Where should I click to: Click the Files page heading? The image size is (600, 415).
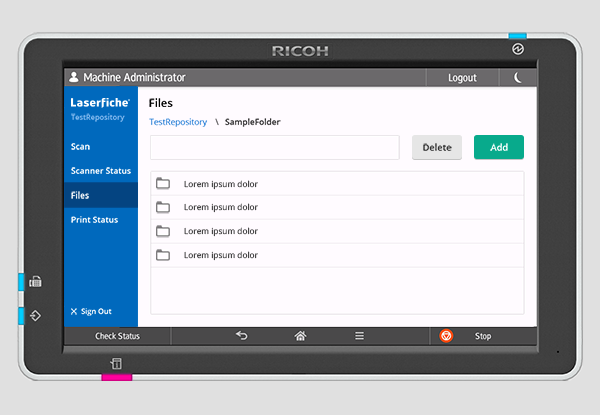[x=161, y=103]
